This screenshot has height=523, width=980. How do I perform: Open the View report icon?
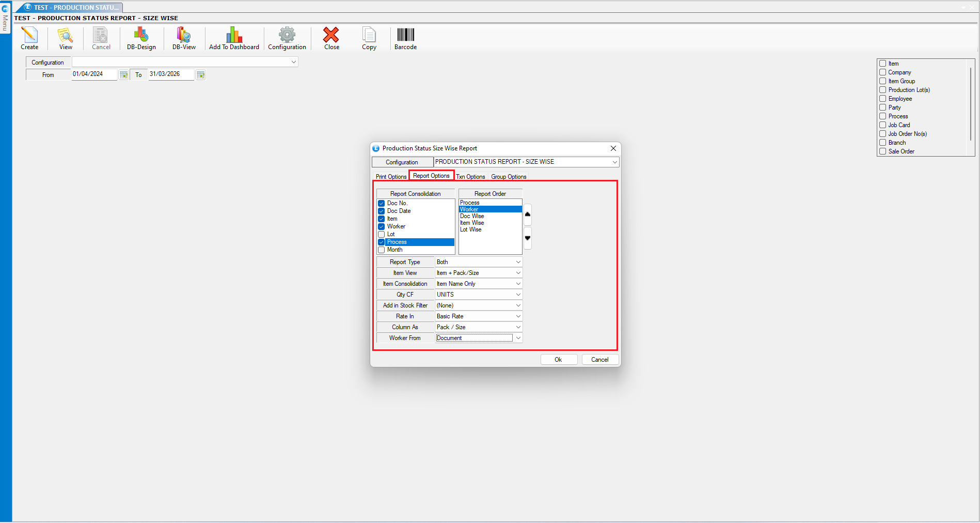coord(66,35)
